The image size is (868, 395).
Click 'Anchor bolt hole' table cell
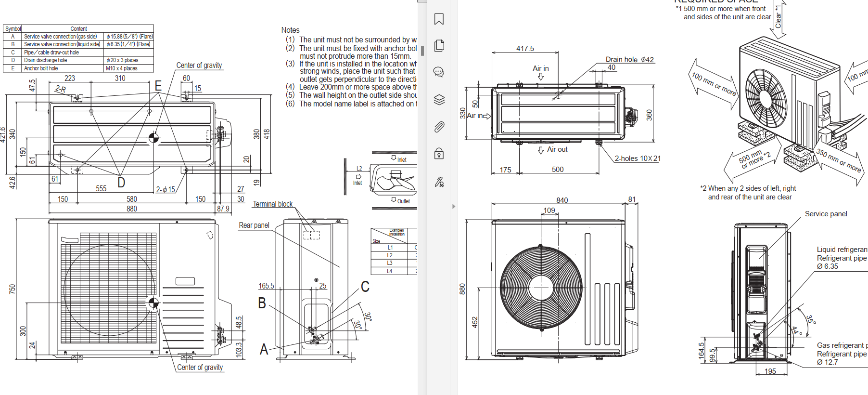click(63, 68)
